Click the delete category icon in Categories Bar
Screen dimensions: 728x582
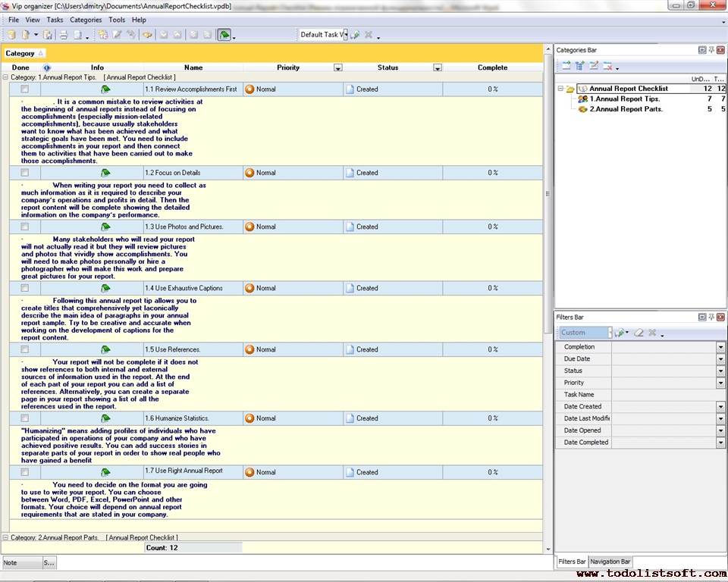pyautogui.click(x=607, y=67)
